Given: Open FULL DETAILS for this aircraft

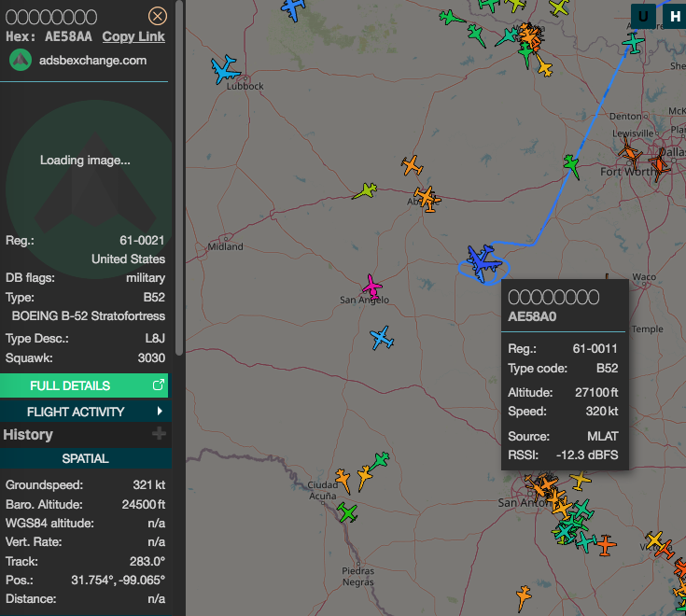Looking at the screenshot, I should click(x=84, y=385).
